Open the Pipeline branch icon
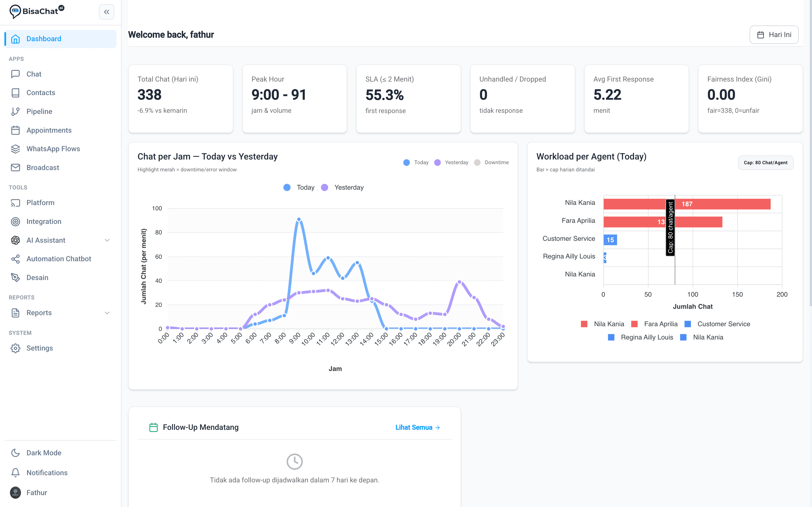 click(15, 112)
